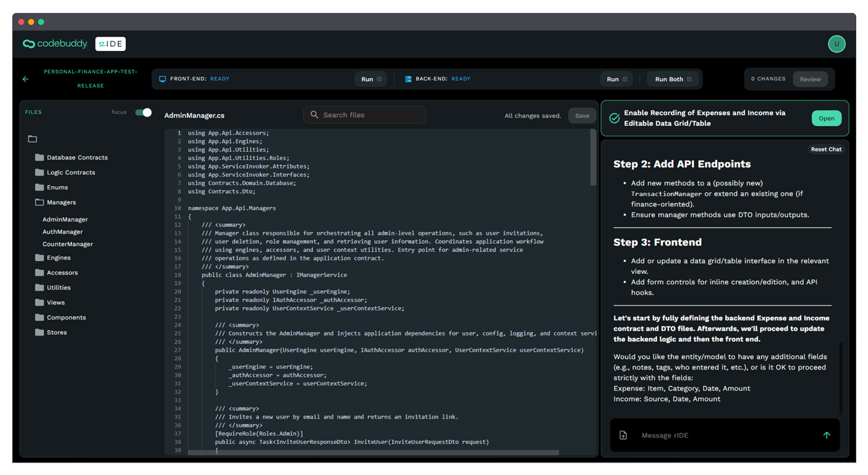
Task: Click the Save button
Action: click(582, 115)
